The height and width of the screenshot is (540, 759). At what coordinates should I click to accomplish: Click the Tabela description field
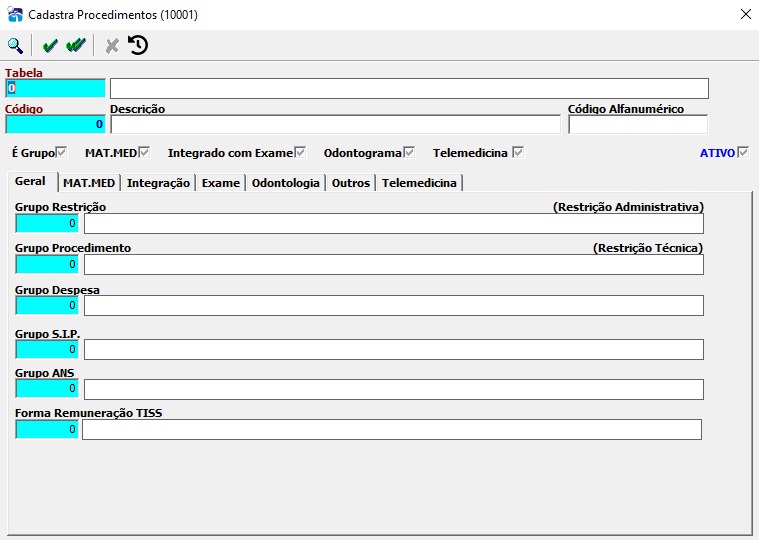pyautogui.click(x=410, y=89)
